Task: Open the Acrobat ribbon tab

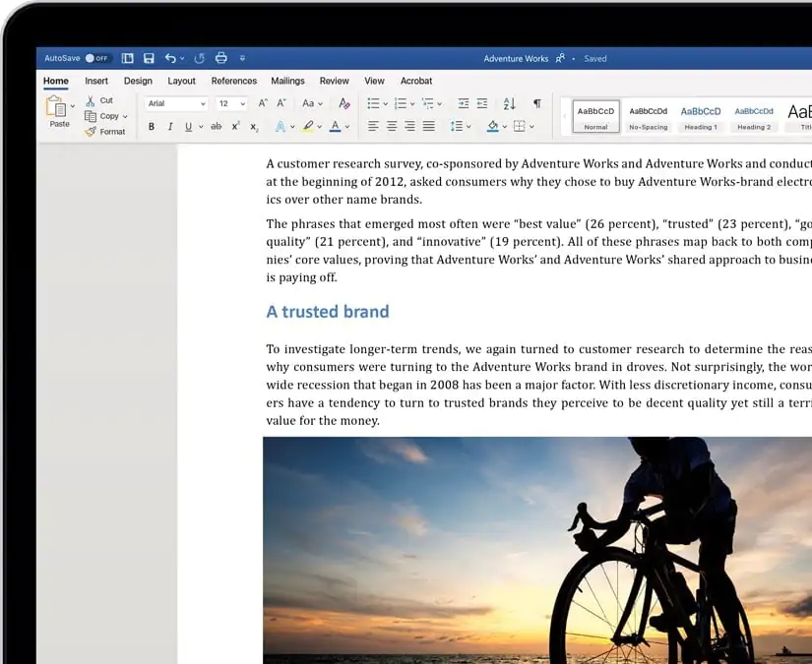Action: pyautogui.click(x=416, y=81)
